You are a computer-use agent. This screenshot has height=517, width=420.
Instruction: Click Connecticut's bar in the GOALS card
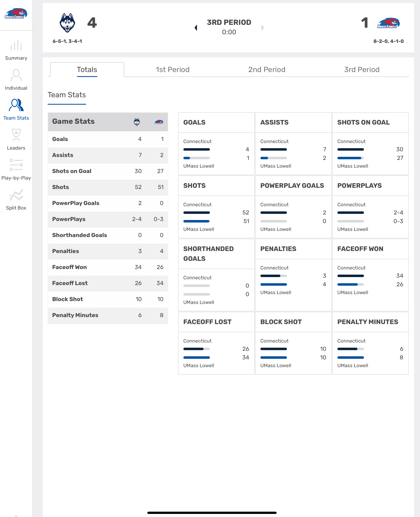(x=197, y=149)
